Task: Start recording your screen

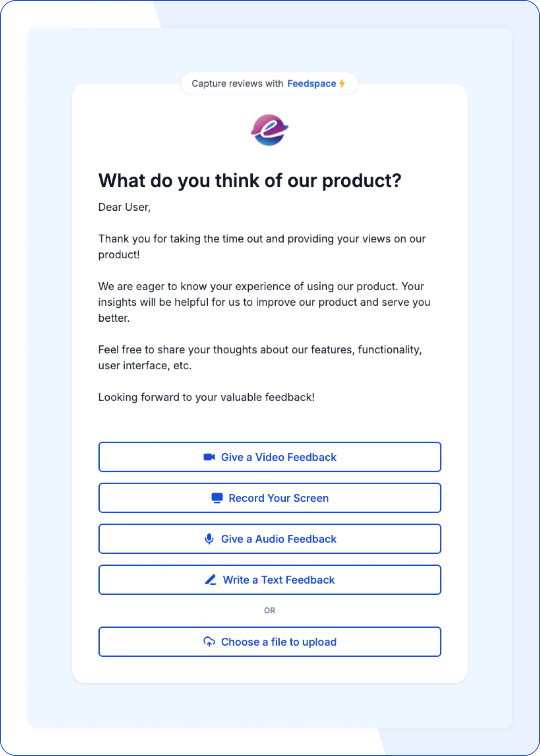Action: pyautogui.click(x=270, y=498)
